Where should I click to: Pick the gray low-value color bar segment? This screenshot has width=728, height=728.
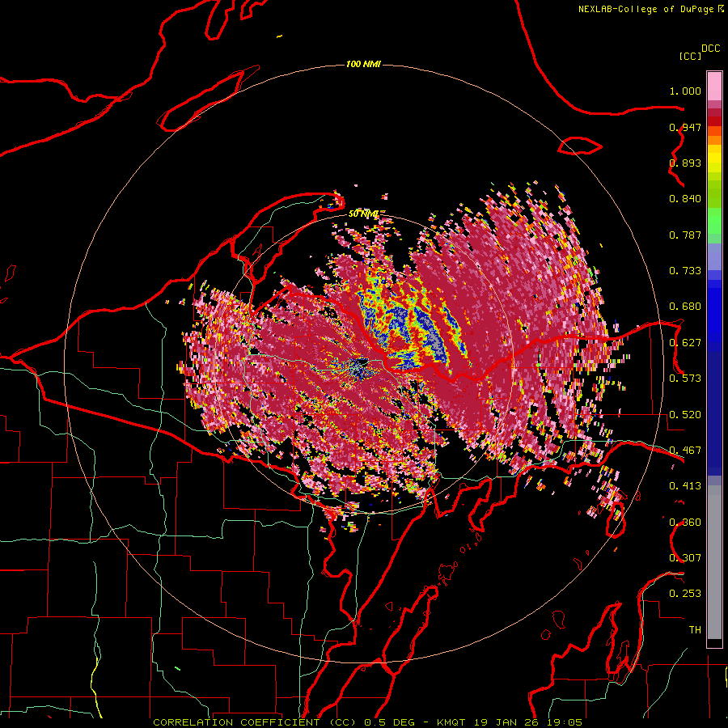714,562
